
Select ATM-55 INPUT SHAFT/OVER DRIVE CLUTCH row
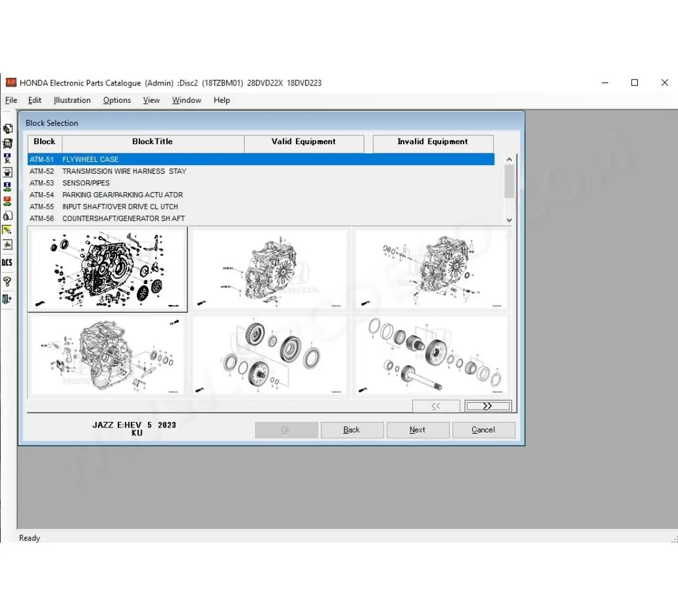point(261,206)
